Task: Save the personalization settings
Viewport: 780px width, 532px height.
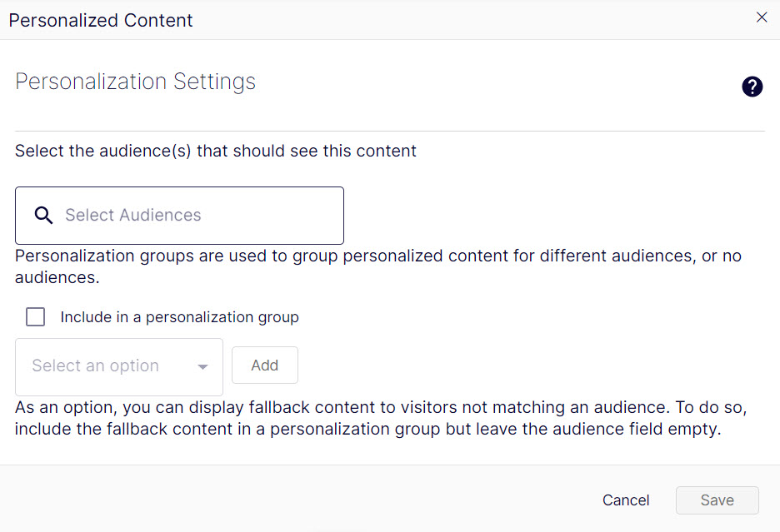Action: tap(717, 500)
